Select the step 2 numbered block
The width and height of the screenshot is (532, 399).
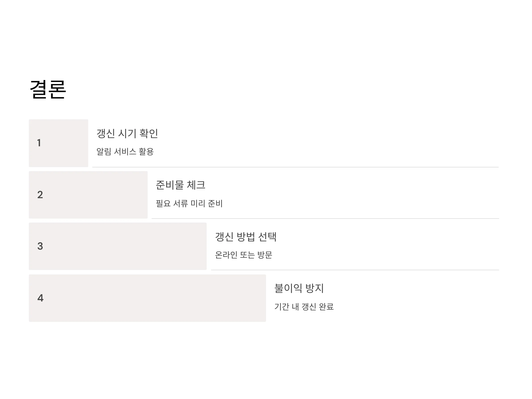(x=88, y=195)
